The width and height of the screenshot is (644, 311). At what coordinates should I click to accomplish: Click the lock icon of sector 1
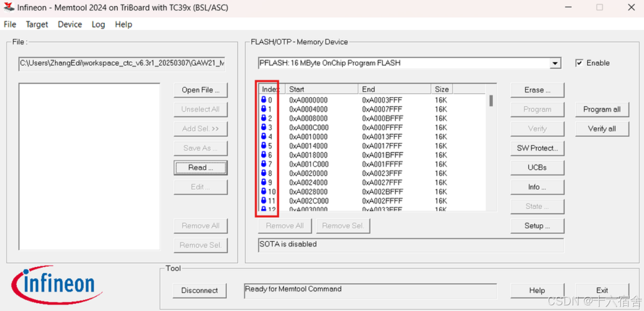264,109
